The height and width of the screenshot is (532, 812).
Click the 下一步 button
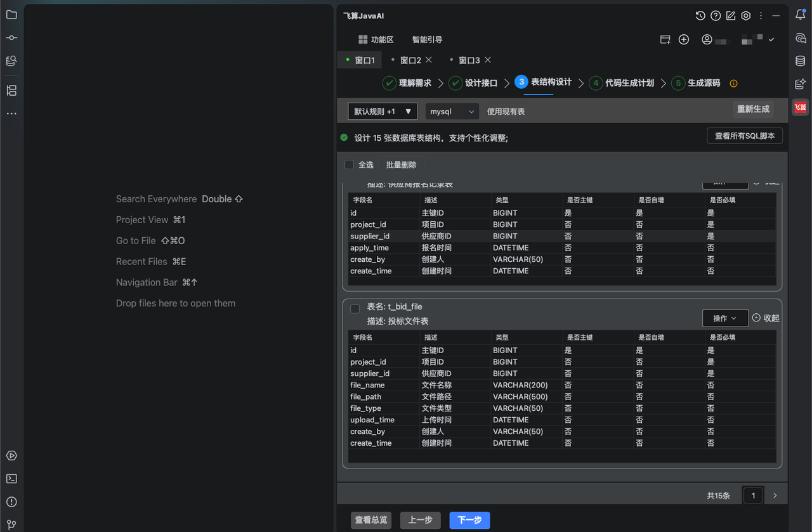click(469, 520)
